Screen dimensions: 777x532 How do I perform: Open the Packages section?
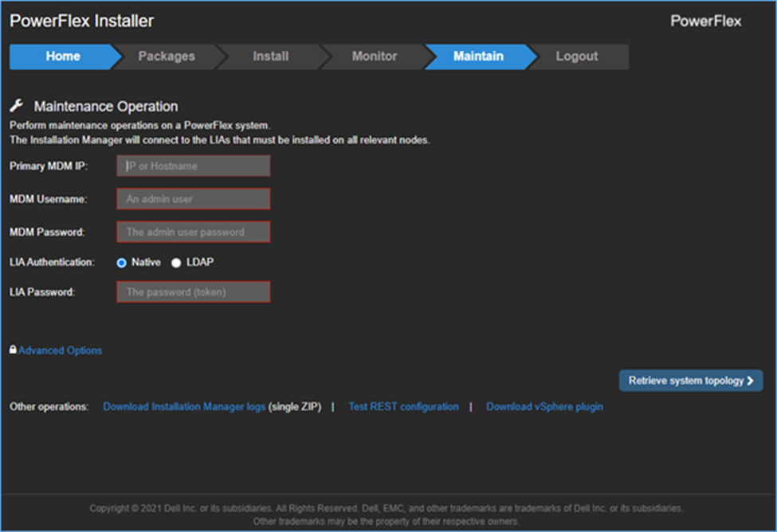(x=167, y=57)
